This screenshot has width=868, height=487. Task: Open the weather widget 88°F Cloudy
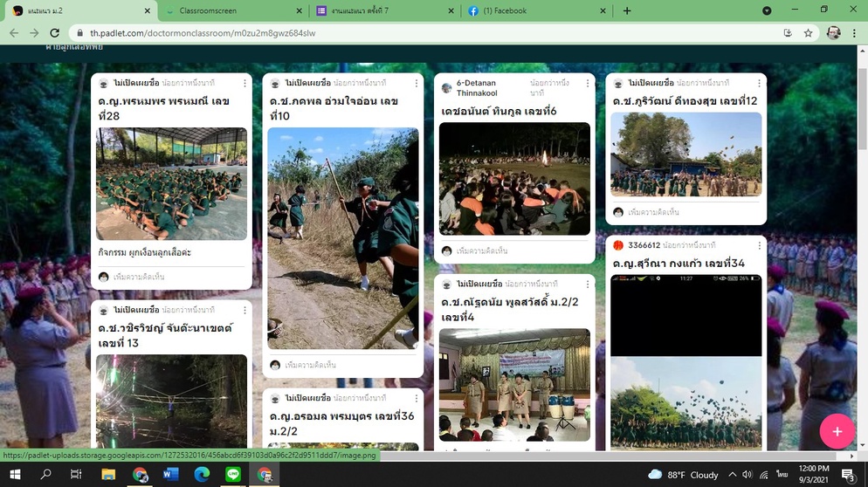(x=683, y=475)
